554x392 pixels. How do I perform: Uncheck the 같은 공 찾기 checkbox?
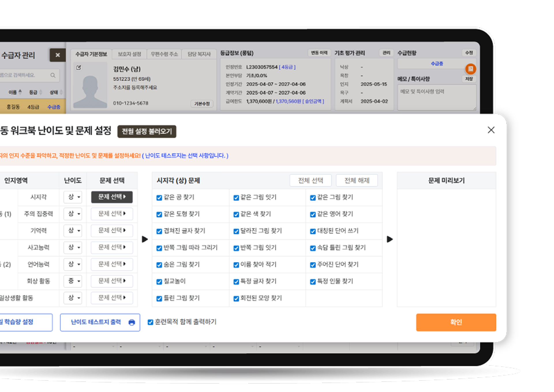[x=159, y=198]
